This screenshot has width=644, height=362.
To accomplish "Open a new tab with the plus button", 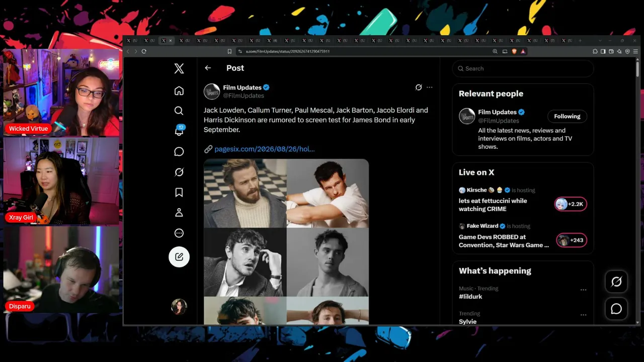I will point(580,41).
